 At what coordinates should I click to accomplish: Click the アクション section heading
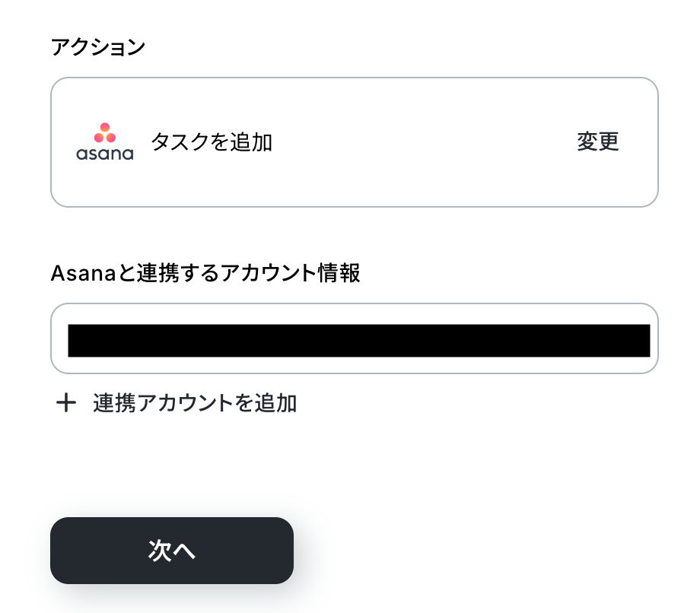pos(98,47)
